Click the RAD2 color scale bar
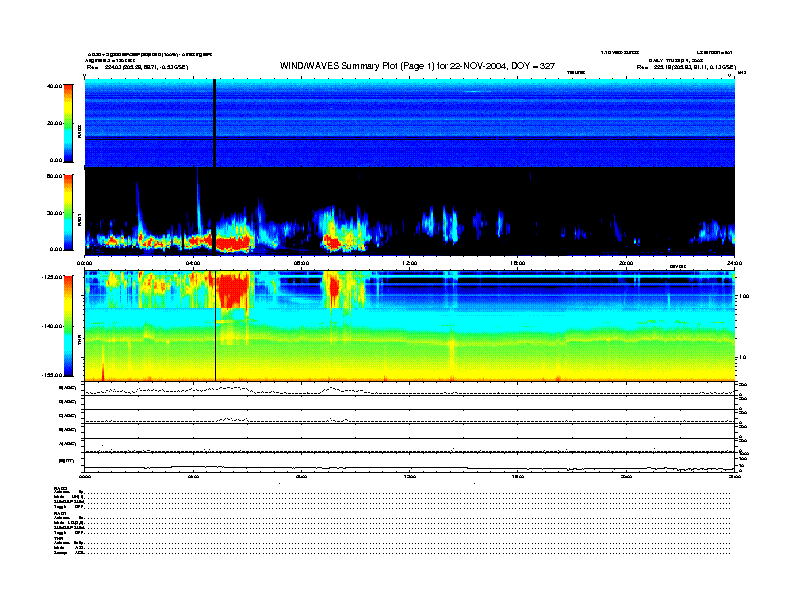792x612 pixels. pos(69,123)
